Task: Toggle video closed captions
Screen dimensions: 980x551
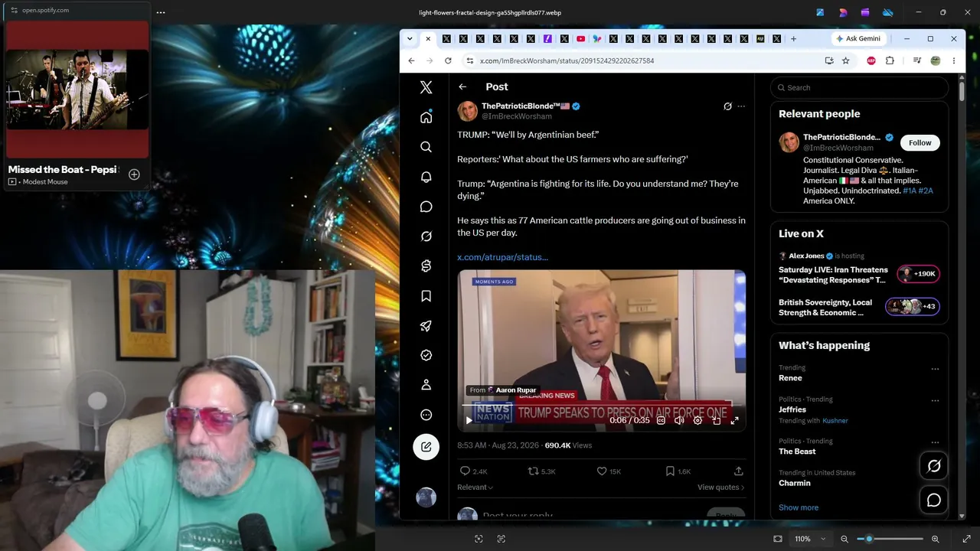Action: pos(661,420)
